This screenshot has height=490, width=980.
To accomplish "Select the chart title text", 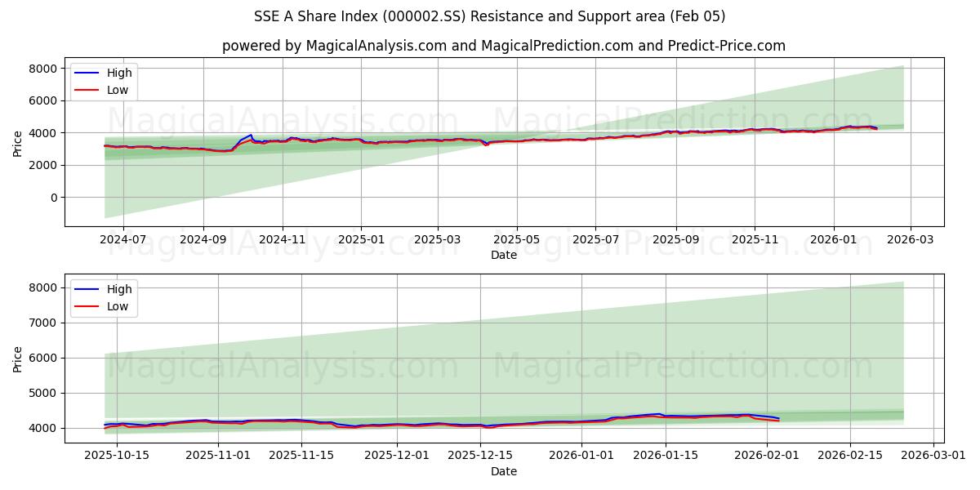I will (x=490, y=13).
